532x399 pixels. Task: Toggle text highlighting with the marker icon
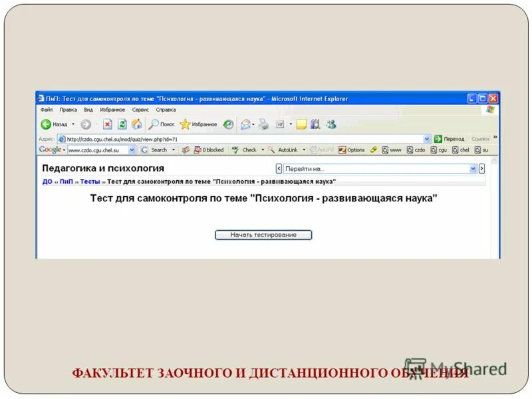coord(373,150)
